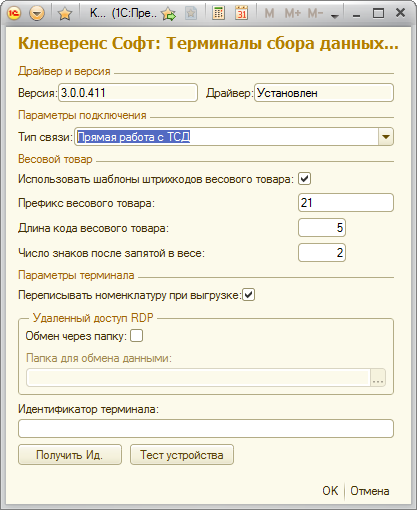
Task: Click the star with green arrow icon
Action: pos(168,13)
